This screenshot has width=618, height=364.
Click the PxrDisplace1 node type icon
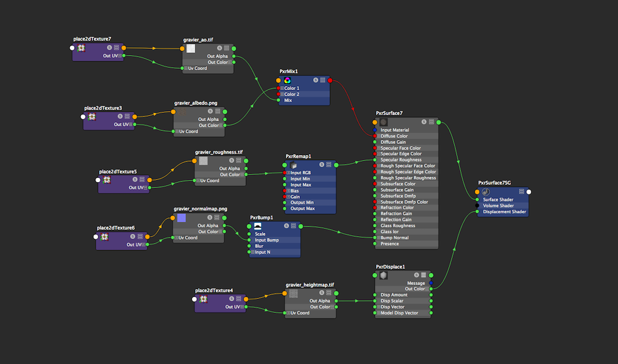click(383, 276)
